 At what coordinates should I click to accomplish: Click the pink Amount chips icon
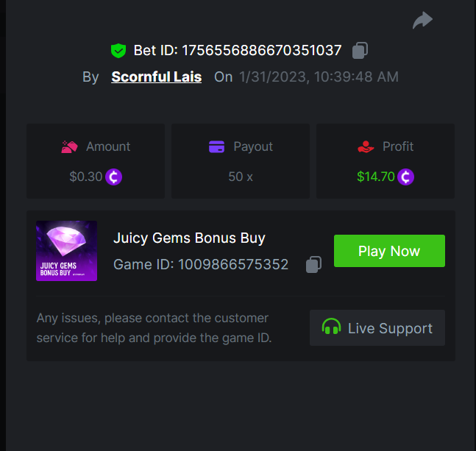click(x=69, y=147)
